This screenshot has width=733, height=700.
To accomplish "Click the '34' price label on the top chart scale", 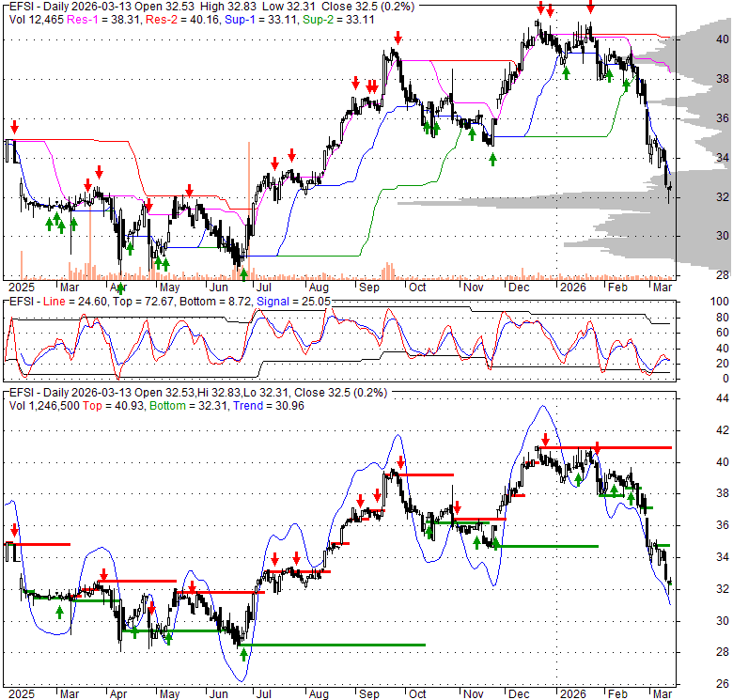I will (723, 158).
